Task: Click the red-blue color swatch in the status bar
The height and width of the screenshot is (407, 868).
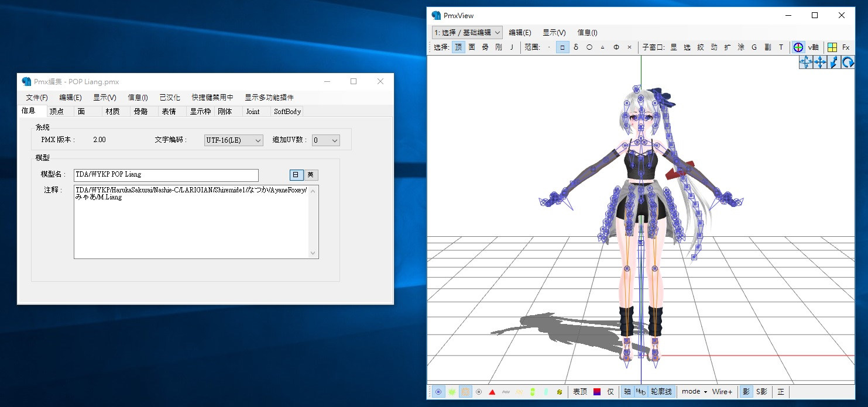Action: (597, 391)
